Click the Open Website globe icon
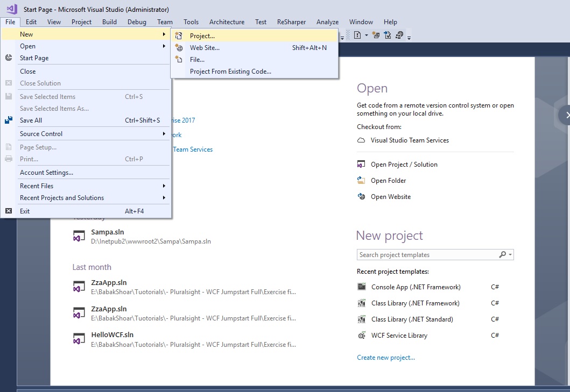 pos(362,197)
